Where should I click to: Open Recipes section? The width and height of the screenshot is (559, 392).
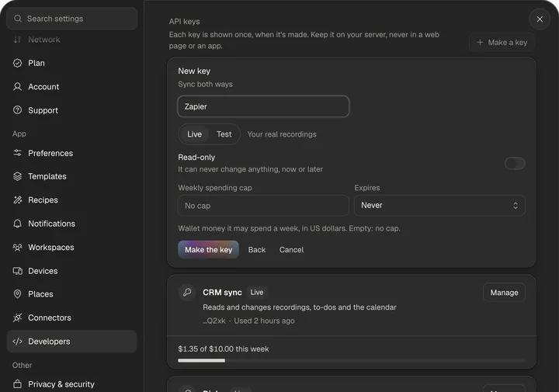pos(71,200)
